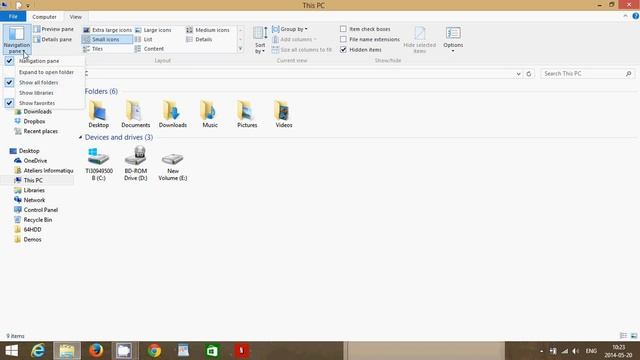Open the Sort by dropdown
The width and height of the screenshot is (640, 360).
click(x=260, y=40)
